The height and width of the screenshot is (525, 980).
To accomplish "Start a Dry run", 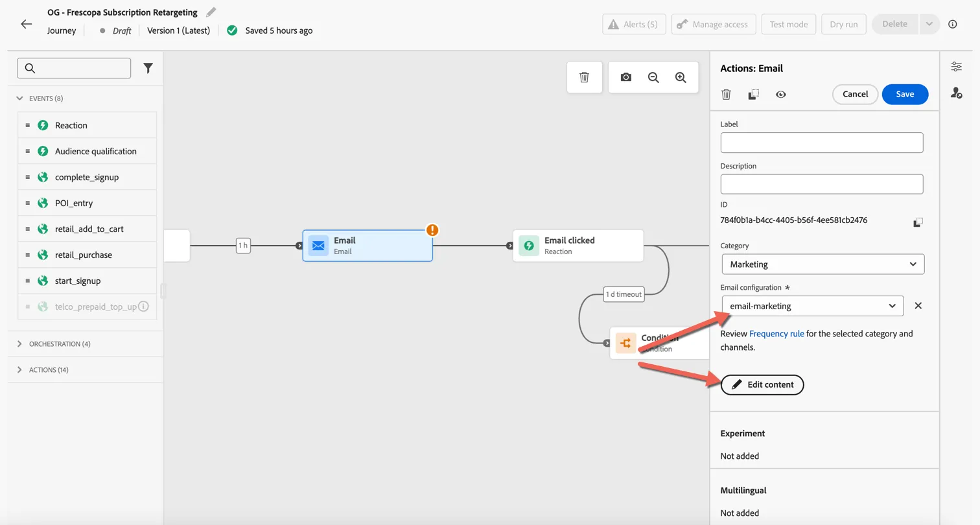I will (844, 24).
